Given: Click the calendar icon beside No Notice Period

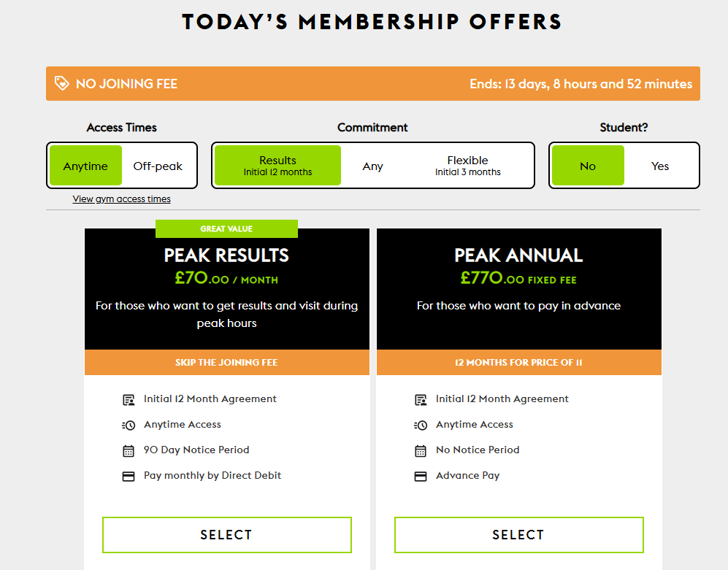Looking at the screenshot, I should (x=421, y=450).
